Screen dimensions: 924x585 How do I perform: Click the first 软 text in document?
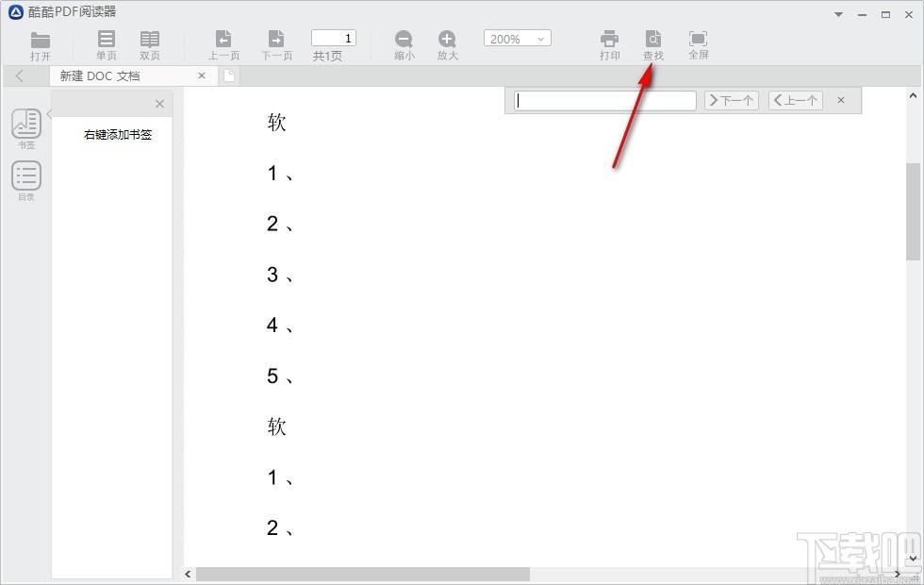tap(276, 122)
